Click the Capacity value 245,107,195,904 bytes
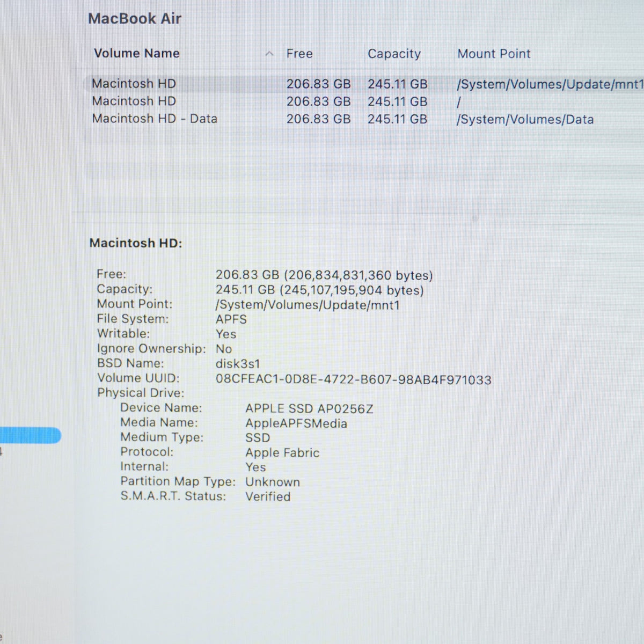Viewport: 644px width, 644px height. (x=320, y=290)
